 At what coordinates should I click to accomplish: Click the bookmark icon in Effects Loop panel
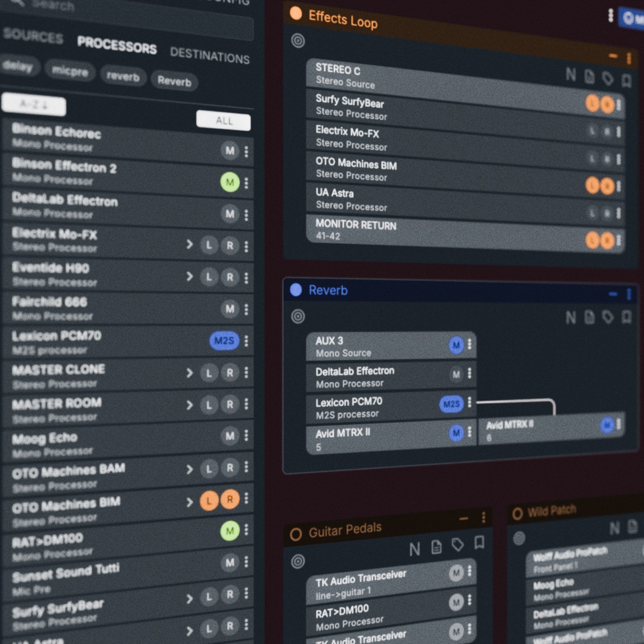(626, 80)
